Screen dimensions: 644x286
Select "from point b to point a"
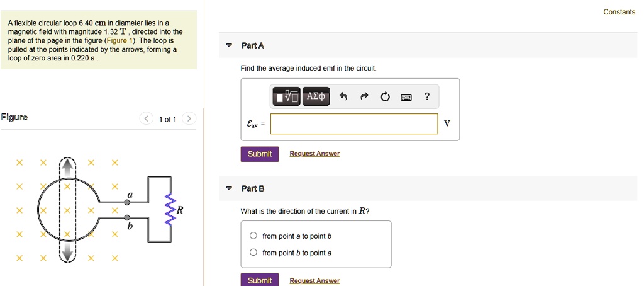click(x=253, y=253)
